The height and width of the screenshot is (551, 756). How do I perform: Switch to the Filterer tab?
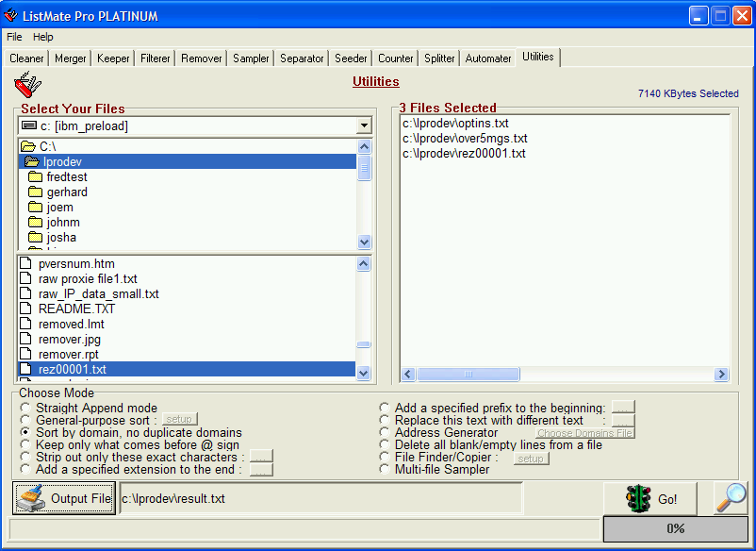coord(156,58)
